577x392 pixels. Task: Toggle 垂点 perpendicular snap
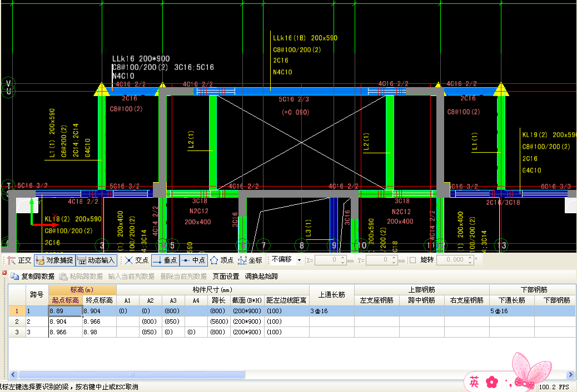(165, 260)
